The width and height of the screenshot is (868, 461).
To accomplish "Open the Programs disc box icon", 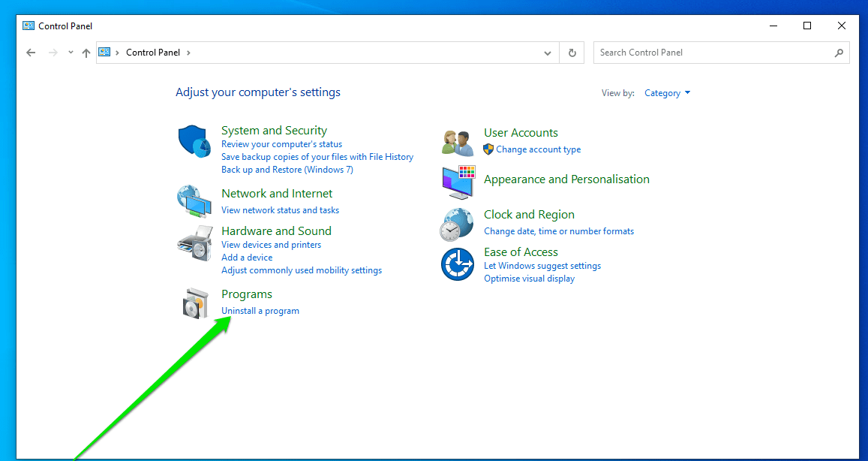I will (x=194, y=303).
